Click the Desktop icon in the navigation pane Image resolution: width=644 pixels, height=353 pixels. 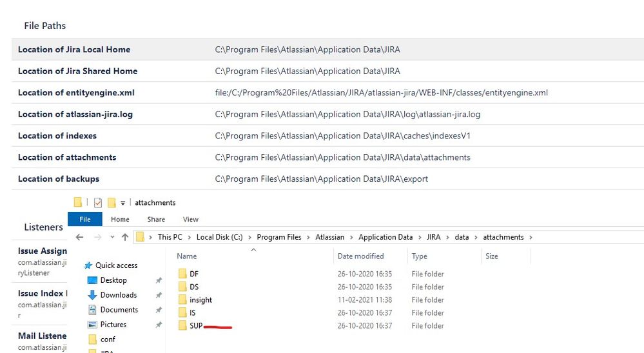pos(92,280)
